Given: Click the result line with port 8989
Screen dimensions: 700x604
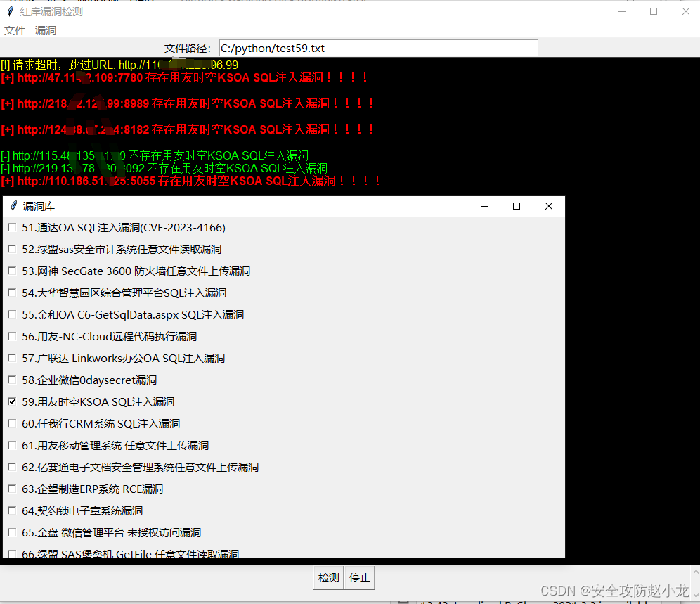Looking at the screenshot, I should coord(188,103).
